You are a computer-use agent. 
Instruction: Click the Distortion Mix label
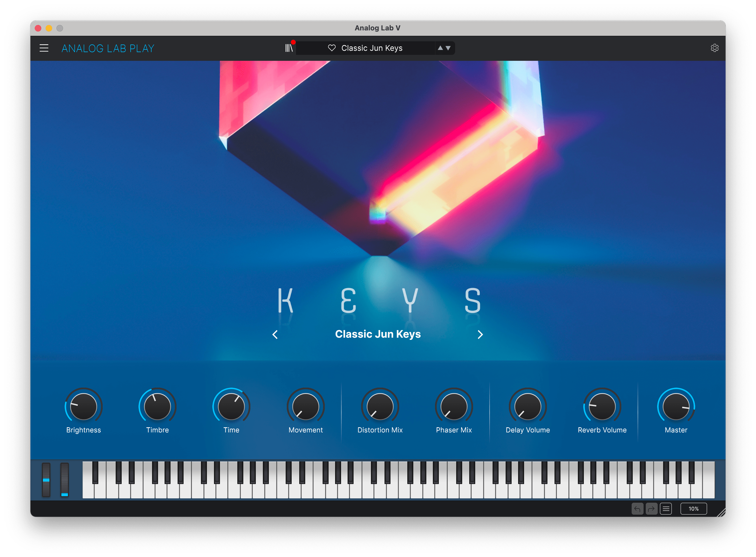[x=380, y=430]
